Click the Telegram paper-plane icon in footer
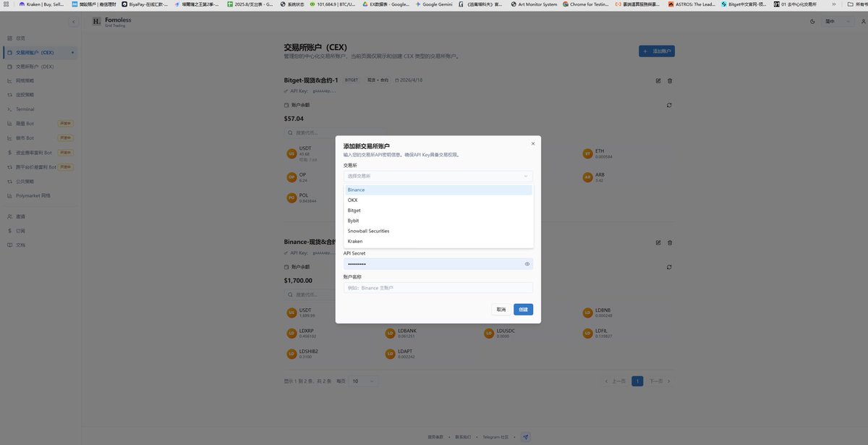 pos(526,437)
